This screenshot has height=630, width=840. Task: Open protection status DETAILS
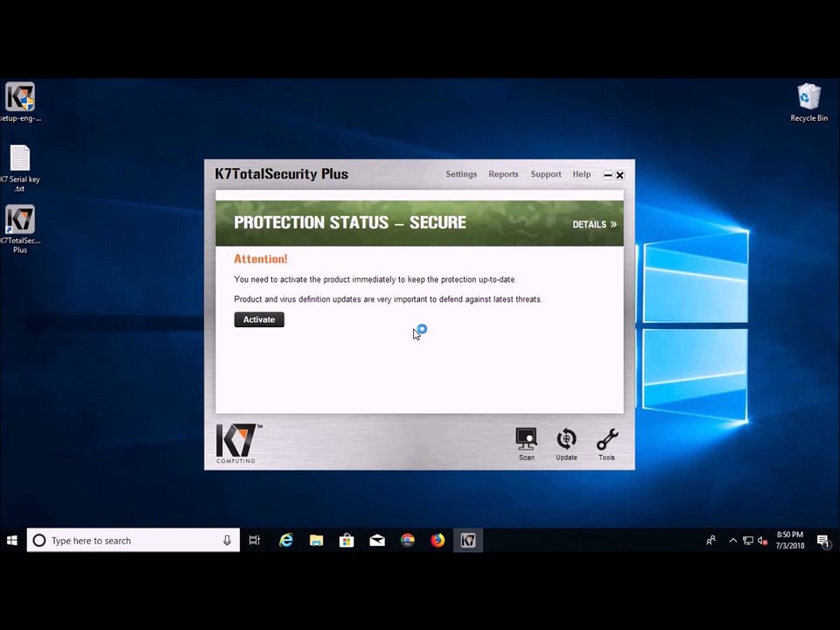pyautogui.click(x=594, y=225)
